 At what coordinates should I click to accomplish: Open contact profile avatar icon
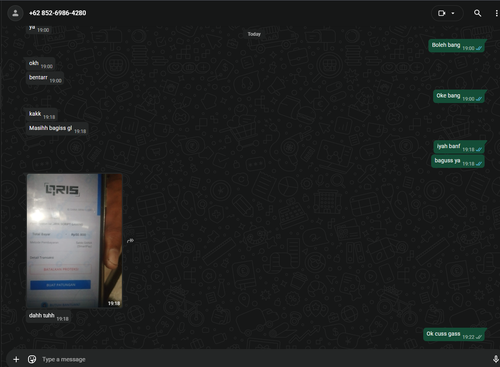pos(15,13)
